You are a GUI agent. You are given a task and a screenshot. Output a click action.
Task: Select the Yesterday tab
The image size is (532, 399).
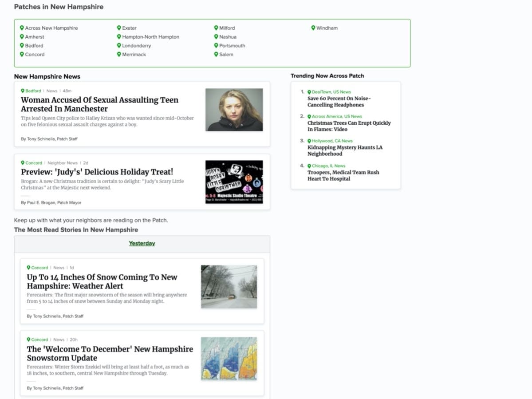pos(142,243)
